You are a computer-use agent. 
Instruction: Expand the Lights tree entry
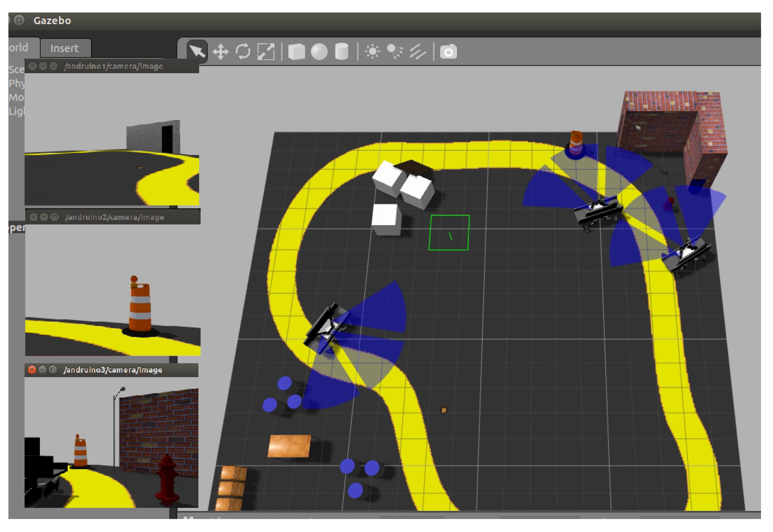coord(16,111)
